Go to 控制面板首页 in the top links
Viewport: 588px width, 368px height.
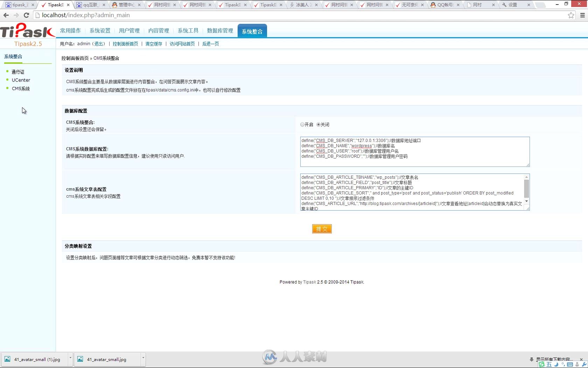125,44
